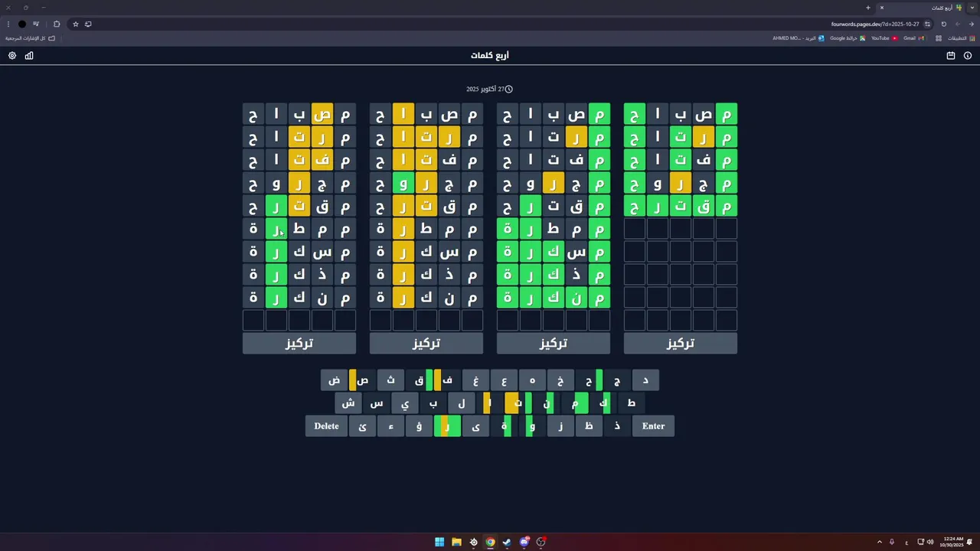Tap the ق key on the keyboard
Viewport: 980px width, 551px height.
(x=419, y=380)
